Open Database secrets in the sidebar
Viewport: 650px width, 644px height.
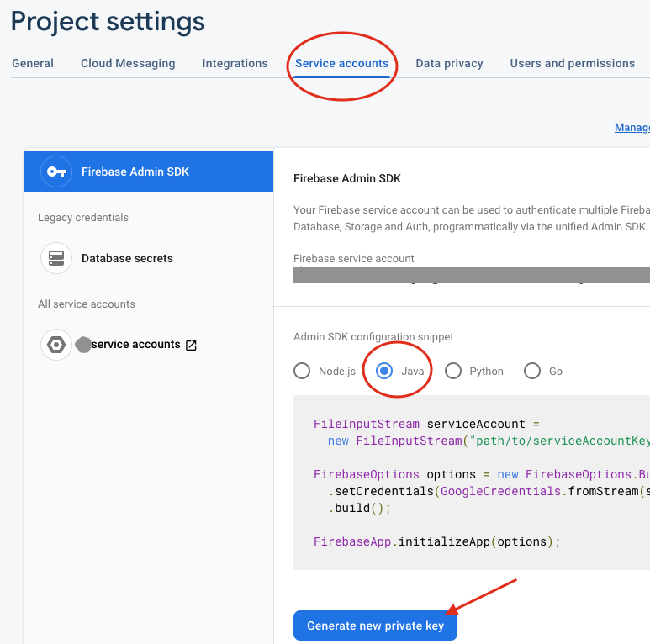coord(127,258)
